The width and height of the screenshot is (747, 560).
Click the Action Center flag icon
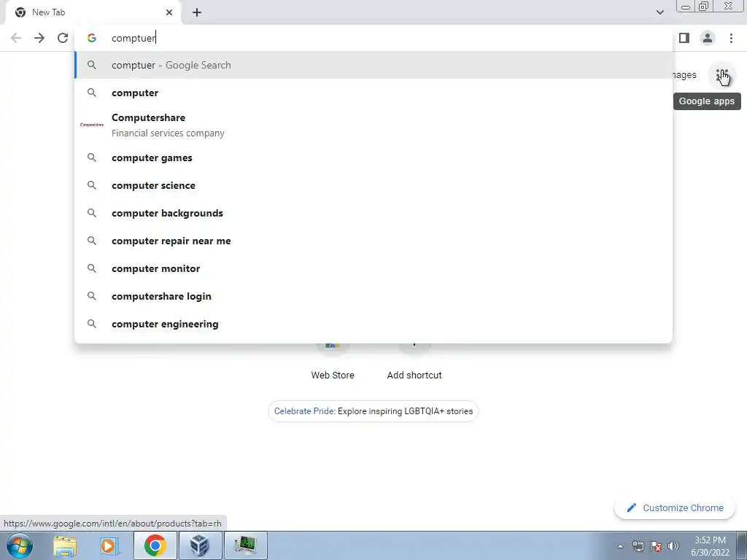(x=656, y=546)
